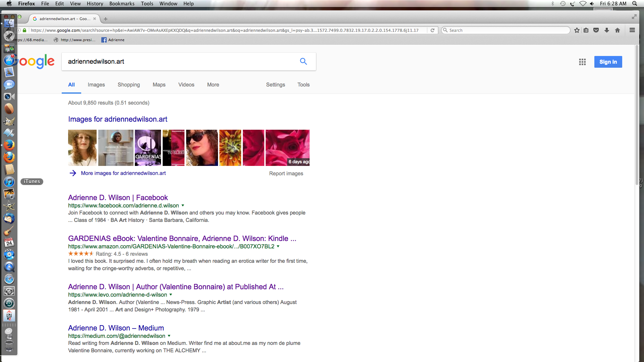Image resolution: width=644 pixels, height=362 pixels.
Task: Click the bookmark star icon
Action: [577, 30]
